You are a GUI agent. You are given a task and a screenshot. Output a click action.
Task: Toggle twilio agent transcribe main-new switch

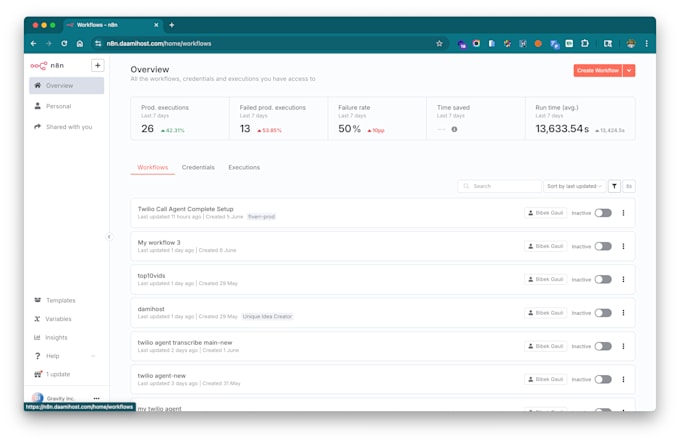tap(603, 346)
